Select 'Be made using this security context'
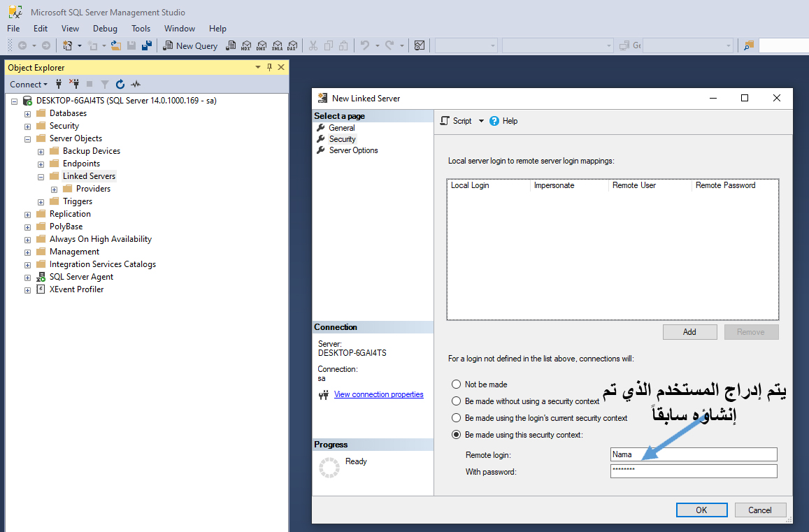Screen dimensions: 809x532 point(456,434)
